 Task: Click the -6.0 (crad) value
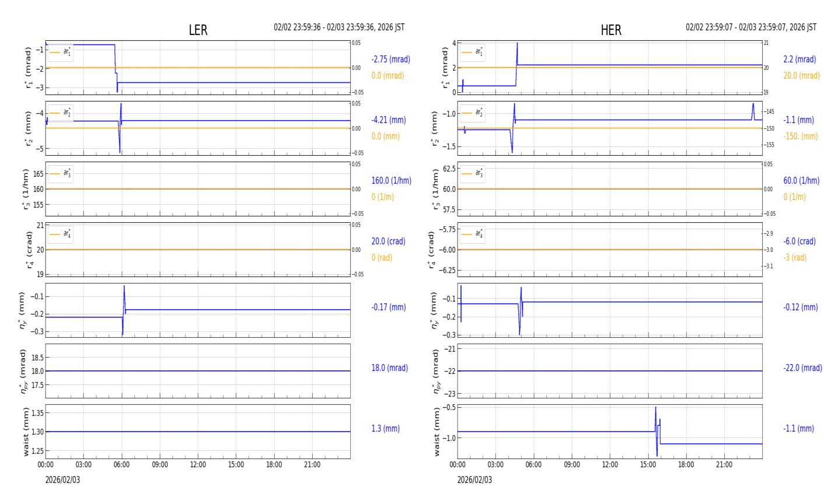point(799,242)
